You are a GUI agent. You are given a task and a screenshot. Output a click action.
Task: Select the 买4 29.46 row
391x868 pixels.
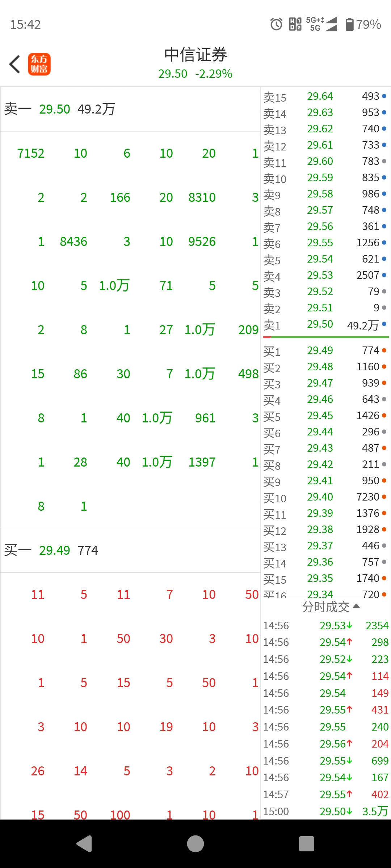(x=325, y=400)
